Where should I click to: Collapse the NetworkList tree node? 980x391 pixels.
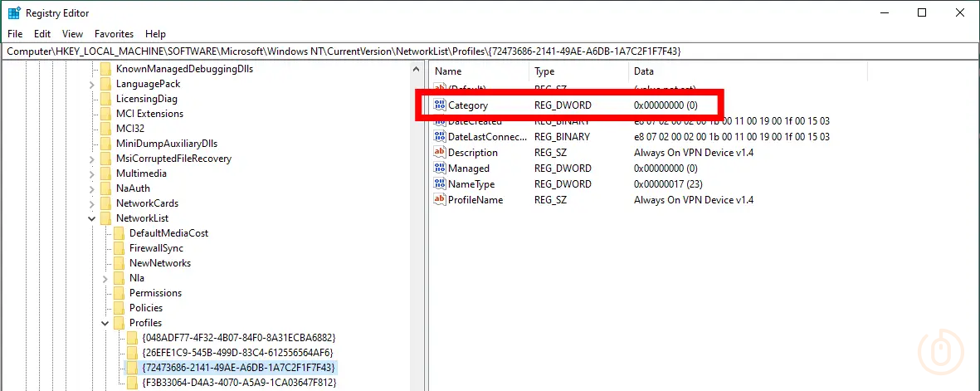91,218
